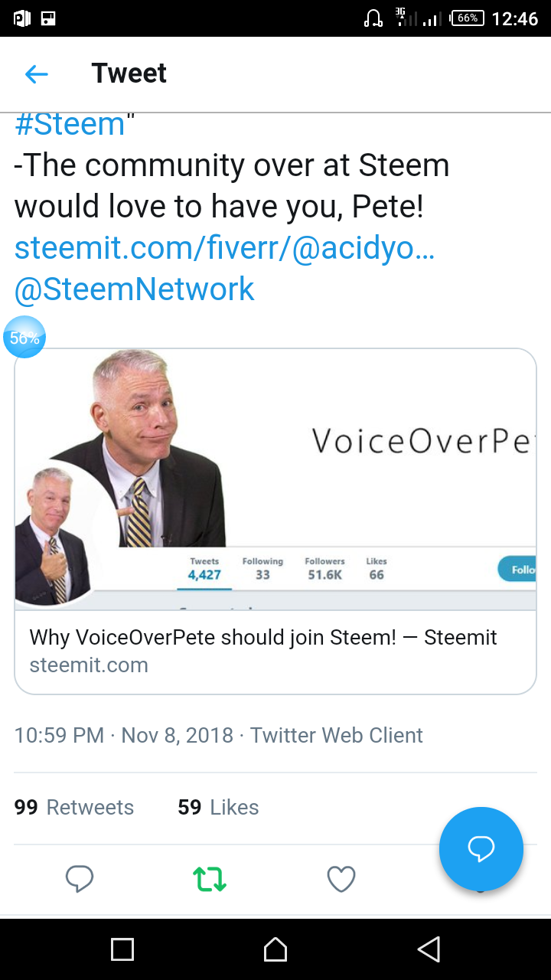Image resolution: width=551 pixels, height=980 pixels.
Task: Tap the headphone icon in status bar
Action: (373, 18)
